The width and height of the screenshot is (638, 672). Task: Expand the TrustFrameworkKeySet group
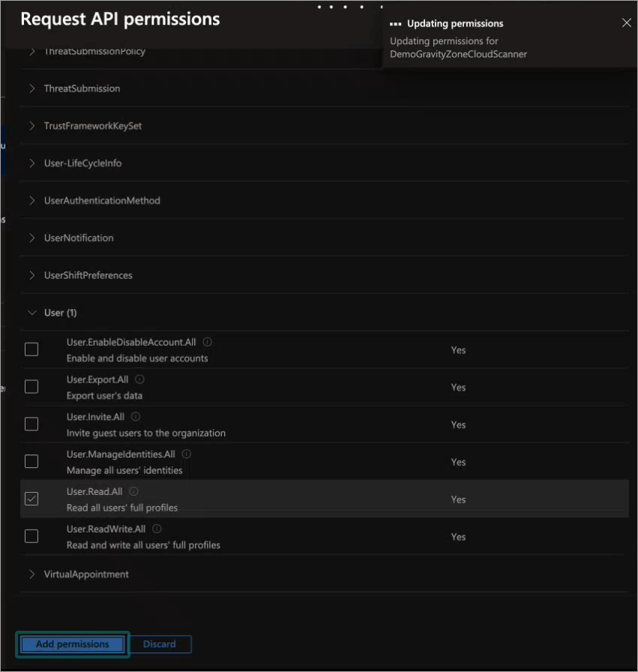pyautogui.click(x=32, y=125)
